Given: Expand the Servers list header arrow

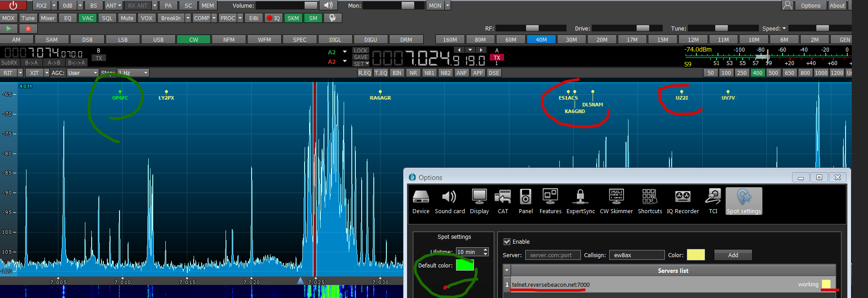Looking at the screenshot, I should pos(507,271).
